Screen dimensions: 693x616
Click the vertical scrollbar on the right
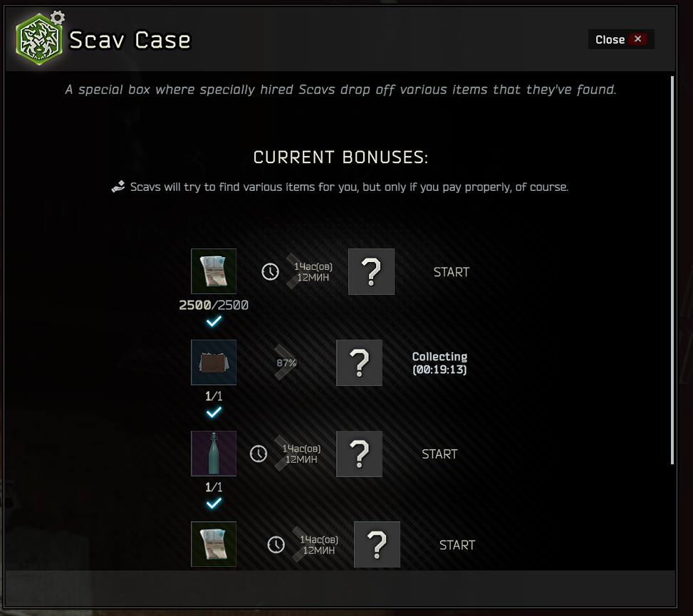pyautogui.click(x=672, y=270)
